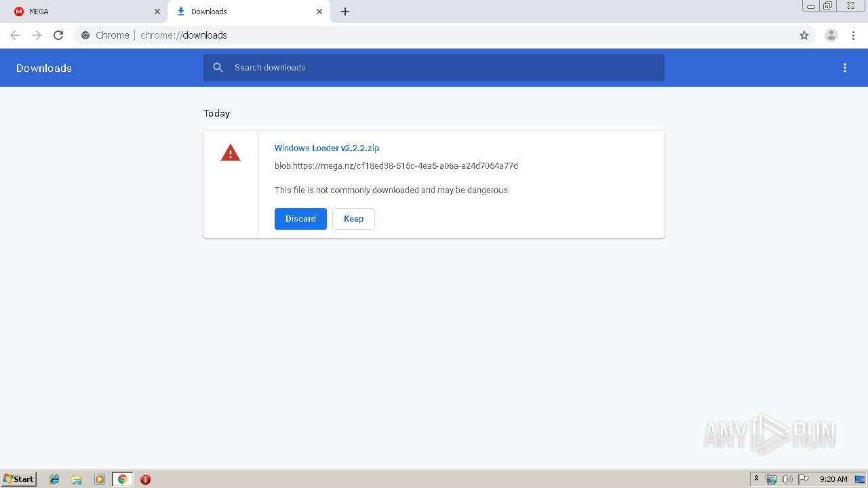The image size is (868, 488).
Task: Click the blob mega.nz source URL
Action: point(396,165)
